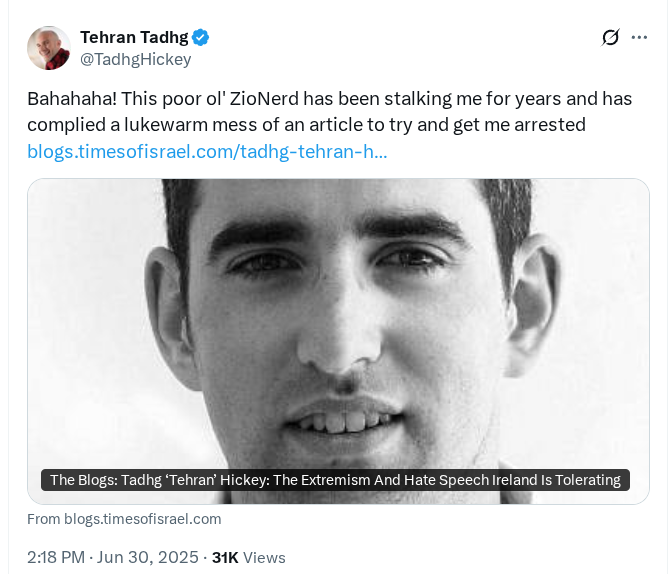
Task: Click the Grok icon beside the tweet
Action: pos(610,37)
